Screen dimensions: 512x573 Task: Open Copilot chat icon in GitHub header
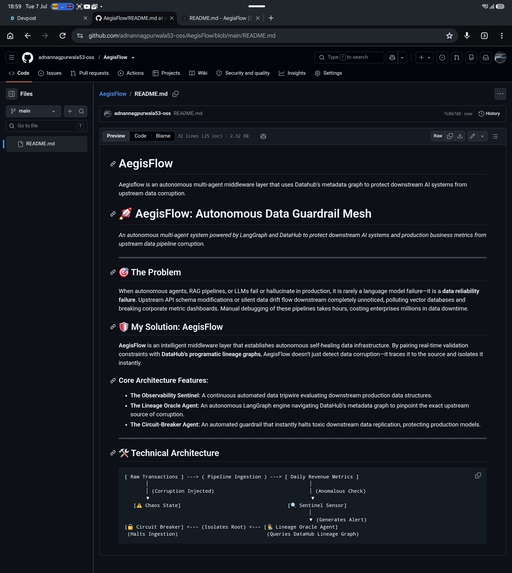[392, 57]
